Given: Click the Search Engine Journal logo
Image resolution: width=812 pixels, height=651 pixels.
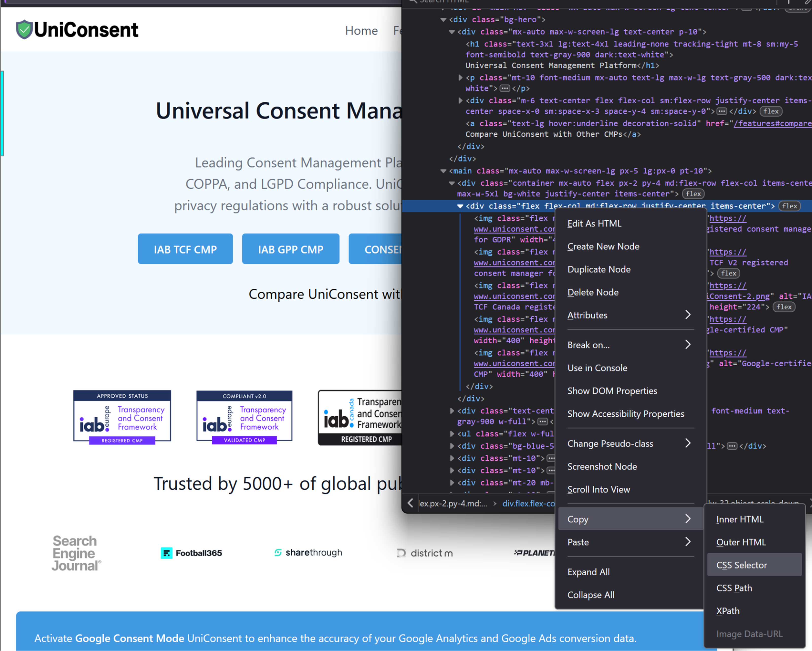Looking at the screenshot, I should tap(76, 553).
